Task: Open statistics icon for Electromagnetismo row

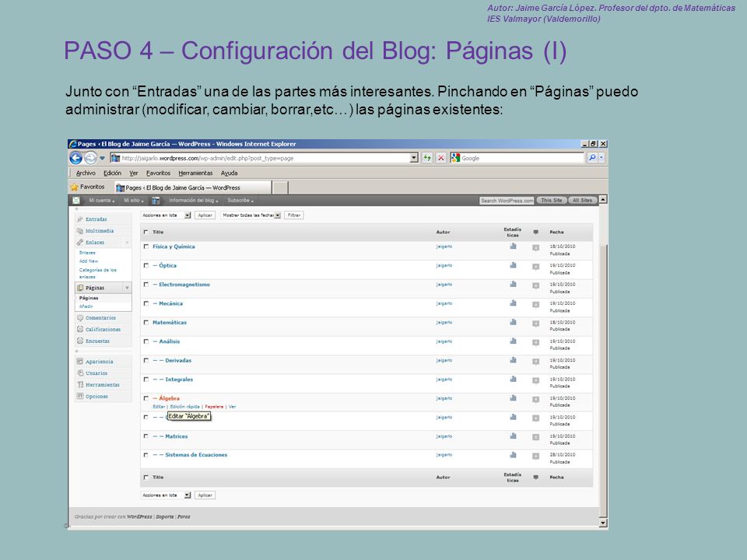Action: tap(513, 285)
